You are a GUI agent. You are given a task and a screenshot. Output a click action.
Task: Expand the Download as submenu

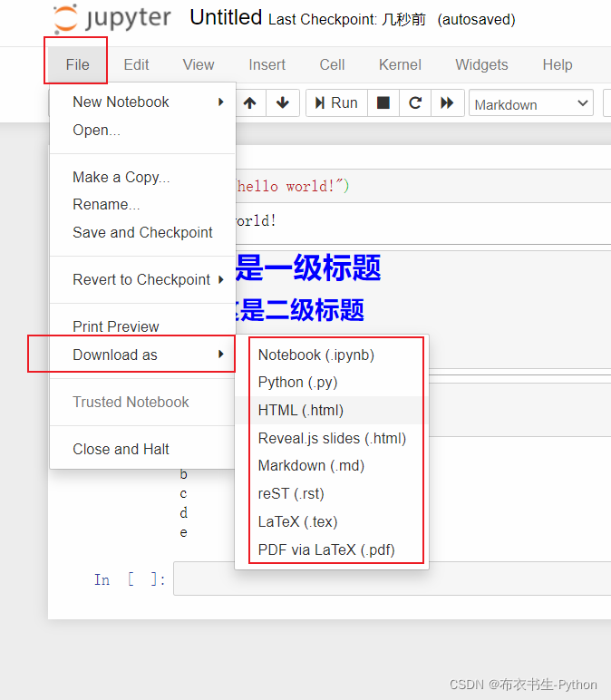(x=143, y=355)
